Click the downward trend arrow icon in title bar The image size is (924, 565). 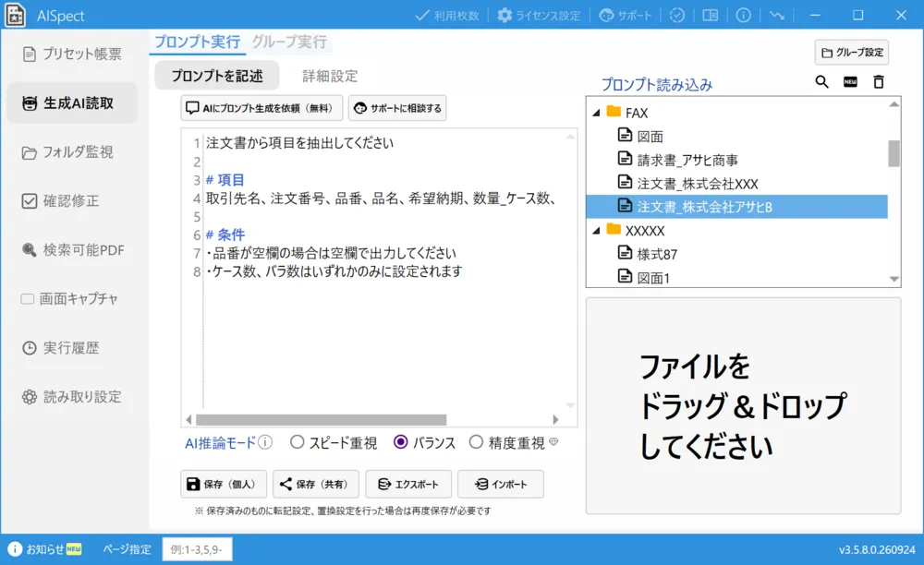pyautogui.click(x=777, y=16)
